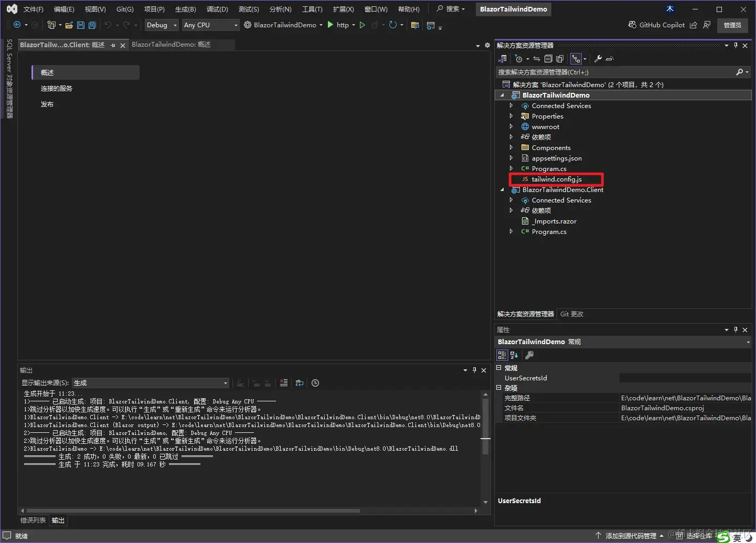Select _Imports.razor in Solution Explorer
The image size is (756, 543).
pyautogui.click(x=554, y=221)
